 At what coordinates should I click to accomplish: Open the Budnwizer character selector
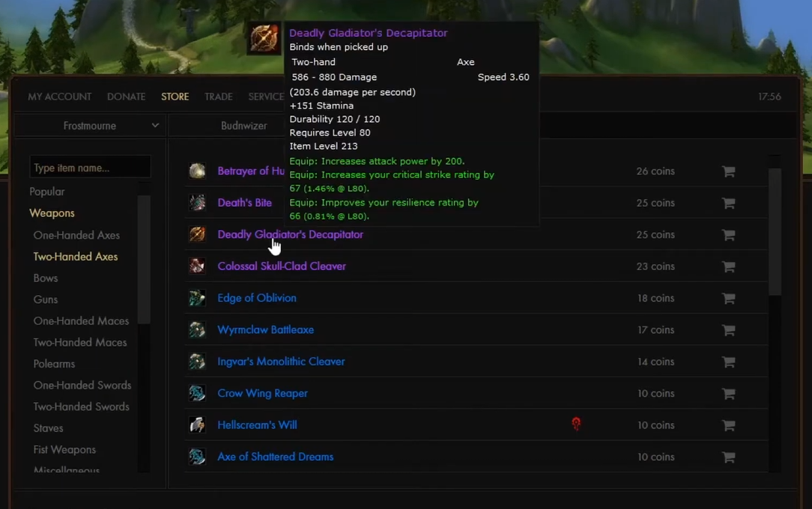tap(244, 126)
